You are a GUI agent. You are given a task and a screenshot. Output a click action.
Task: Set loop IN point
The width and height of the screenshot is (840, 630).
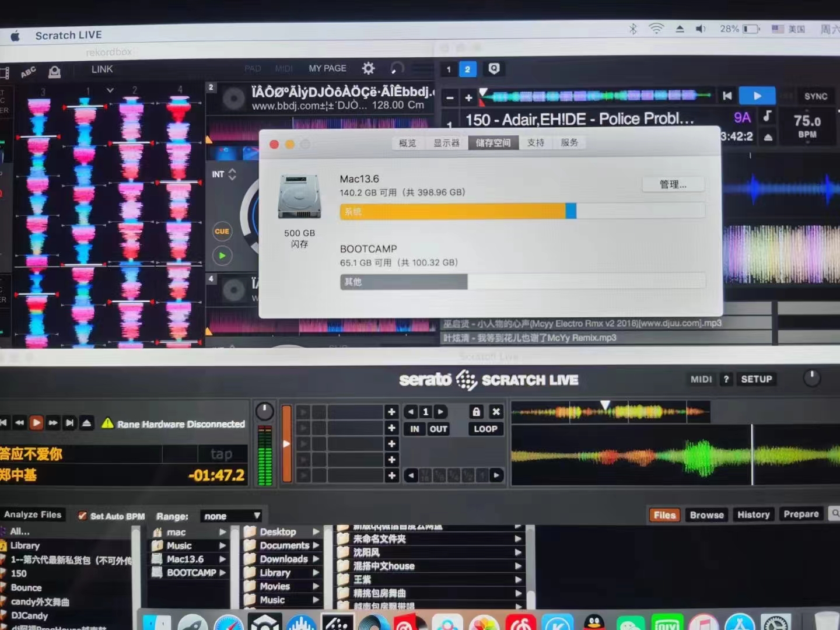(x=415, y=429)
